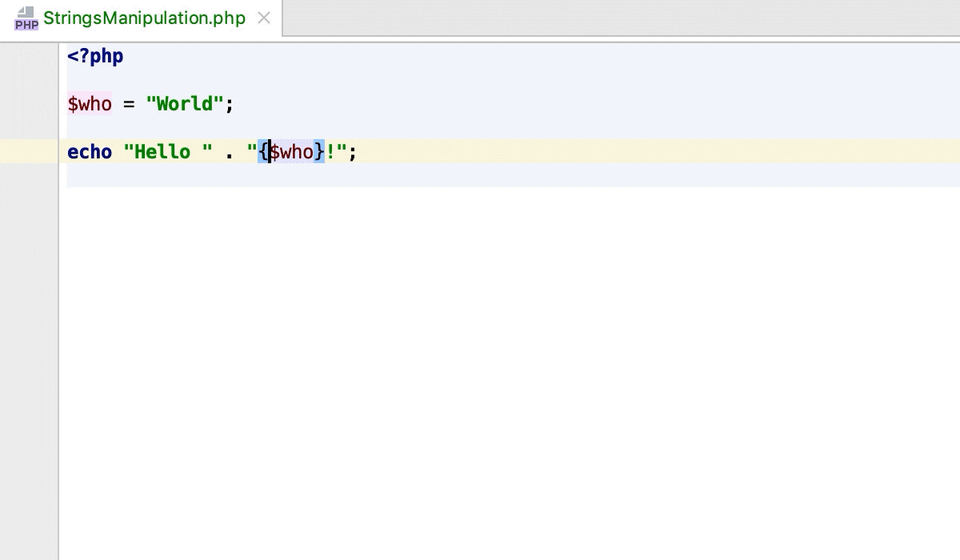Image resolution: width=960 pixels, height=560 pixels.
Task: Click the equals sign in the assignment
Action: coord(130,103)
